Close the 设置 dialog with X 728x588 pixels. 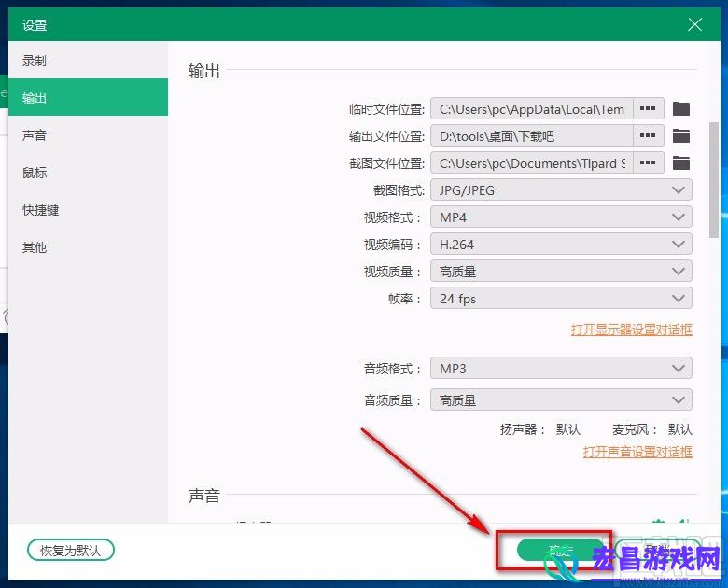click(x=694, y=24)
